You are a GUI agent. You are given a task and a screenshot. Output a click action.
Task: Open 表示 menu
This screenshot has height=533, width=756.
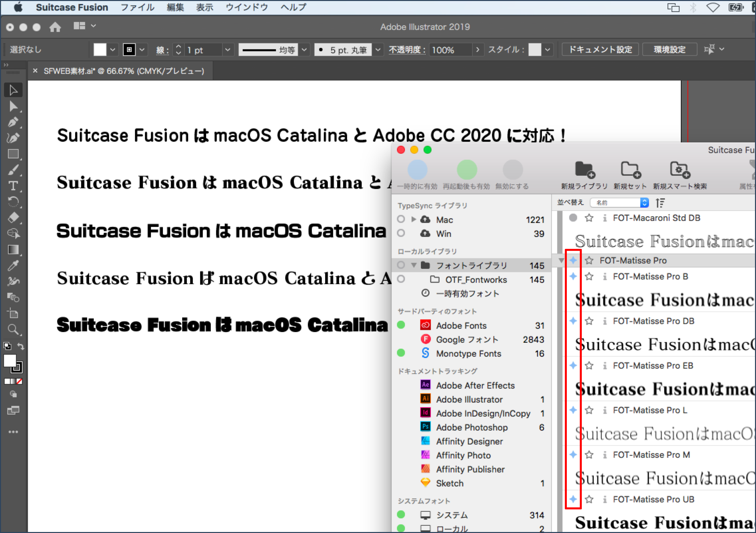coord(204,7)
